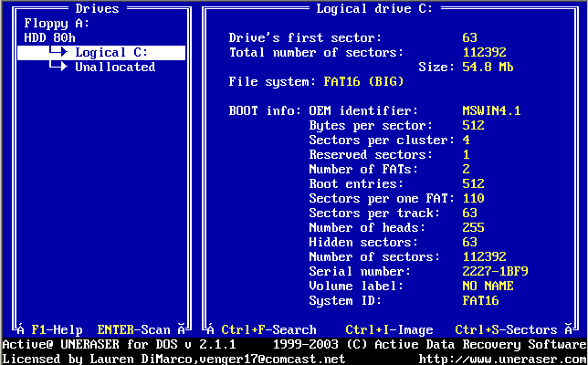This screenshot has width=588, height=365.
Task: Click 'Active@ UNERASER for DOS v 2.1.1' text
Action: coord(120,344)
